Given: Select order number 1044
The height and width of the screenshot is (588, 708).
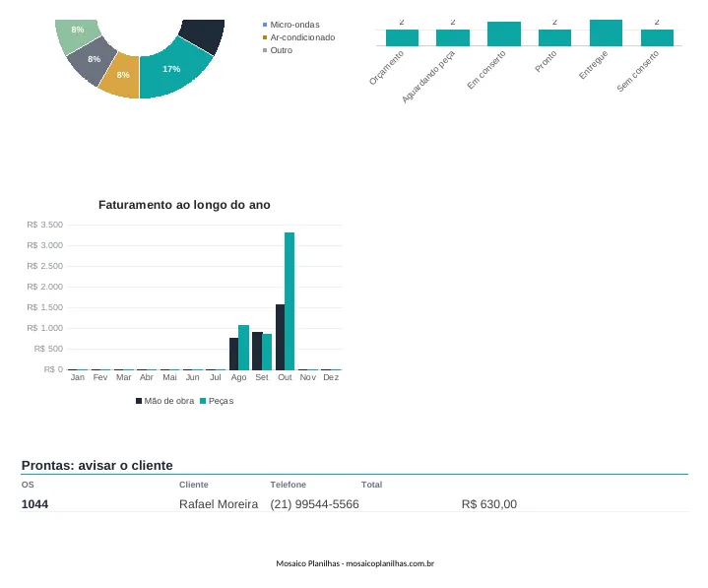Looking at the screenshot, I should click(x=34, y=504).
